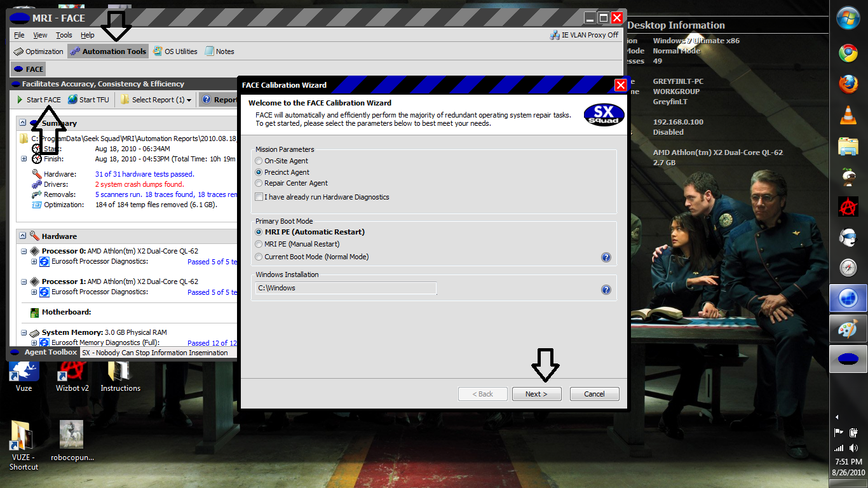Click the Drivers gears icon in Summary

pyautogui.click(x=37, y=184)
